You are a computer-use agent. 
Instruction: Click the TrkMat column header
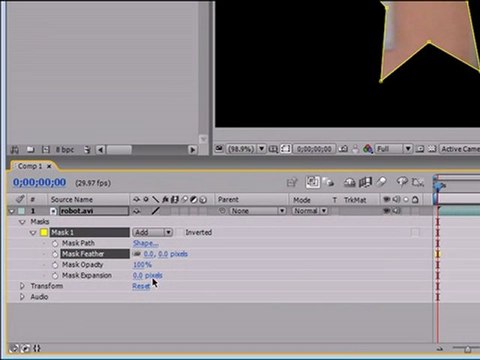tap(355, 200)
